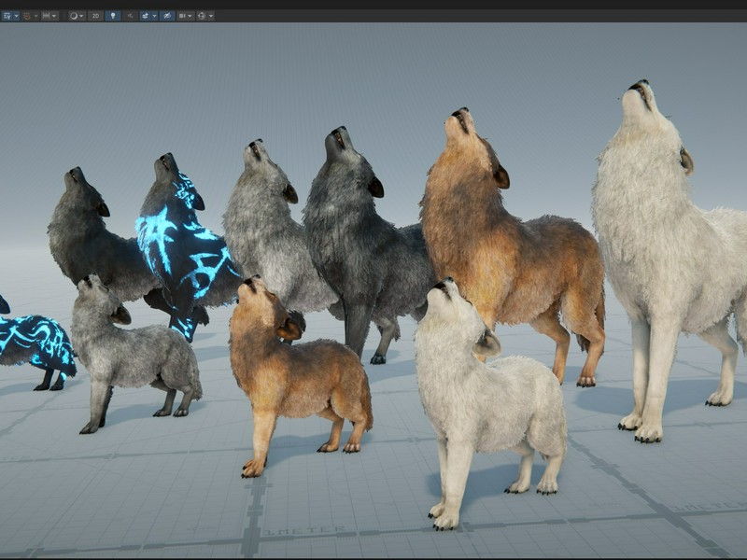Toggle scene audio speaker icon
The height and width of the screenshot is (560, 747).
[x=130, y=16]
